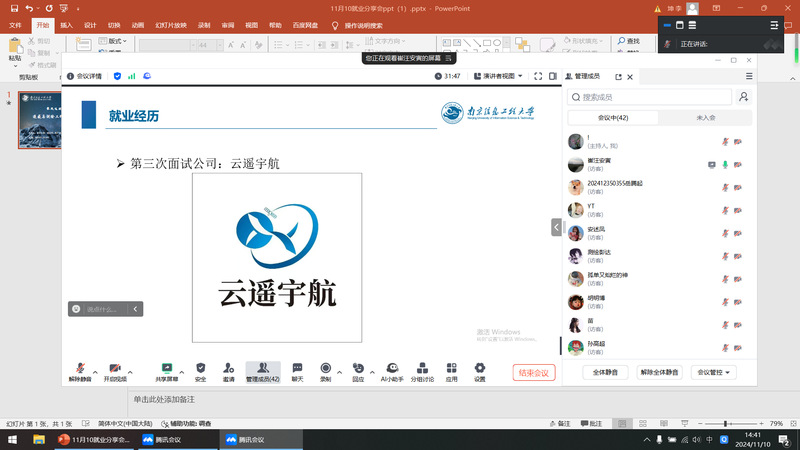Click Unmute All (解除全体静音) button
Viewport: 800px width, 450px height.
coord(660,372)
